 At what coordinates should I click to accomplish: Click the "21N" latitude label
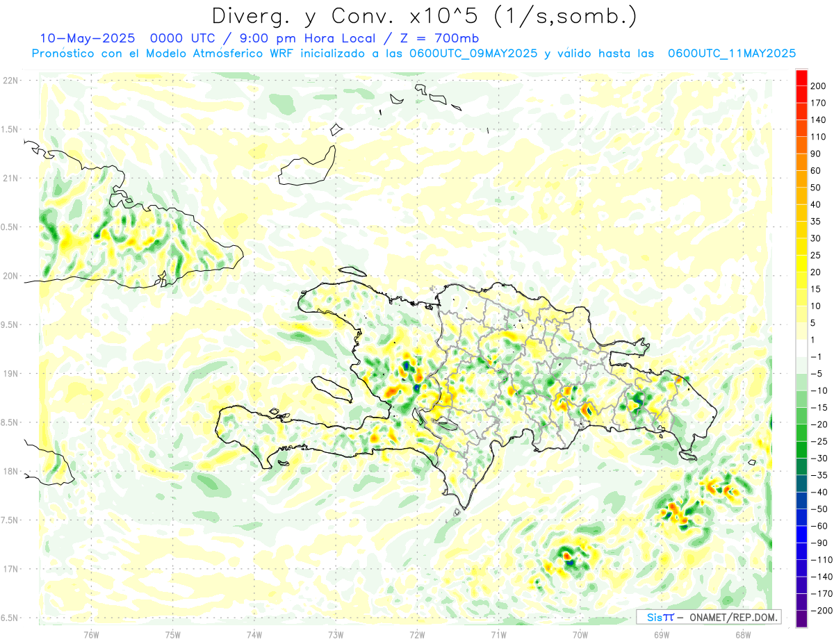(x=10, y=179)
